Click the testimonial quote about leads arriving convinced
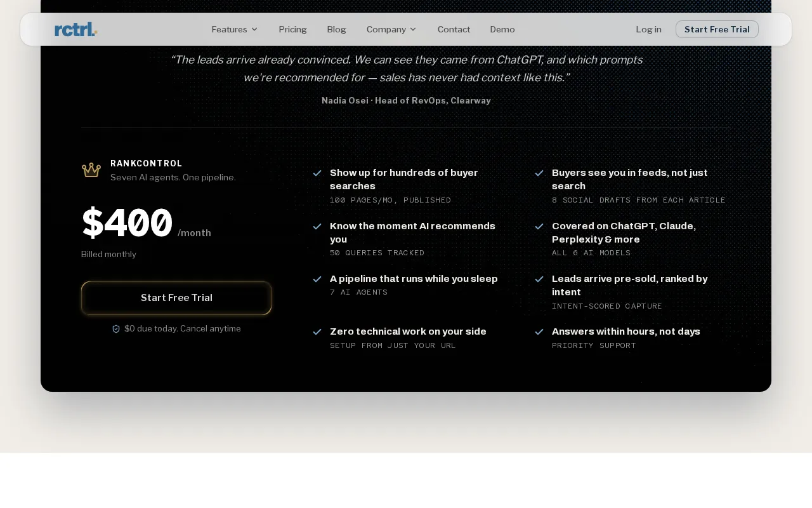812x508 pixels. point(407,69)
